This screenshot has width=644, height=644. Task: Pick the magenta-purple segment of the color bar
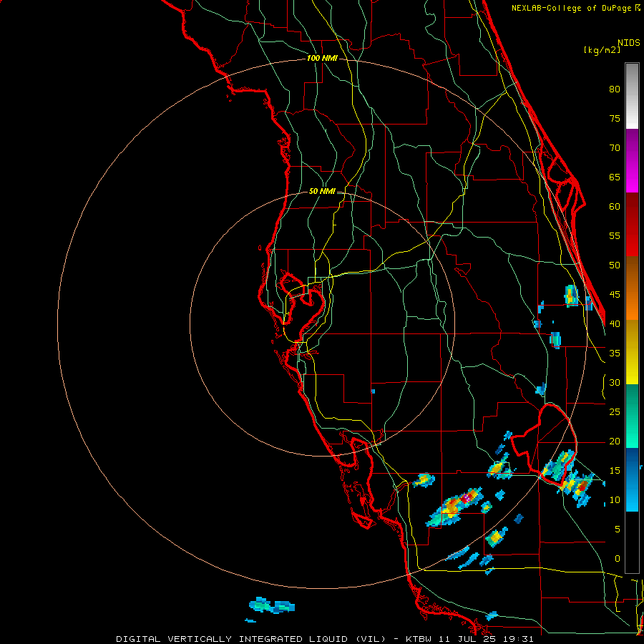coord(632,160)
